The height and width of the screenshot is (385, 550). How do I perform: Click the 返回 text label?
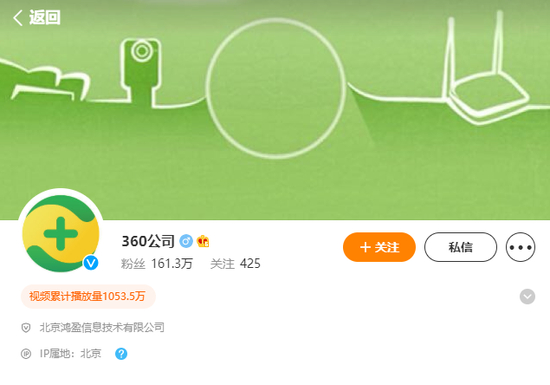pos(45,18)
